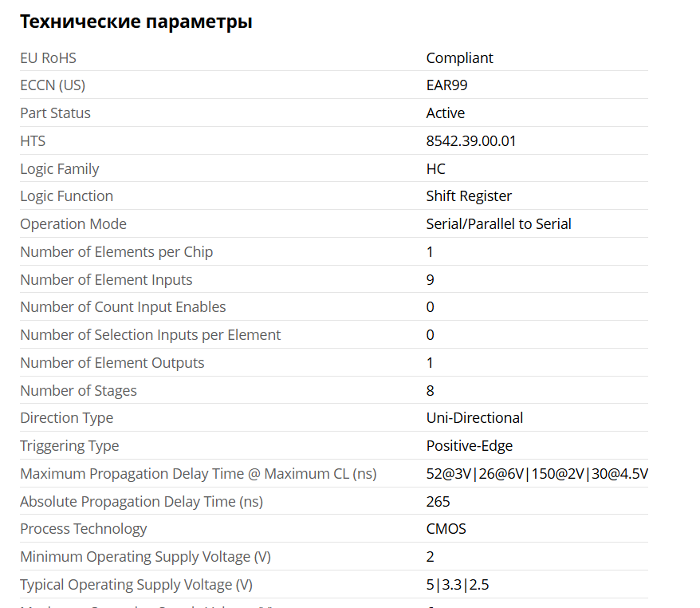Click the "Serial/Parallel to Serial" value

pyautogui.click(x=498, y=224)
